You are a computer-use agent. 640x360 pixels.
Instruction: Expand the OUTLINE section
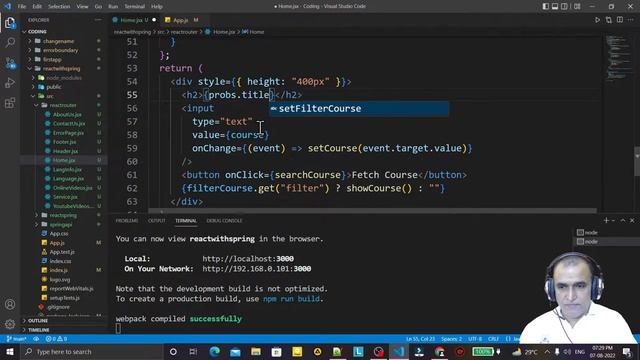click(38, 321)
